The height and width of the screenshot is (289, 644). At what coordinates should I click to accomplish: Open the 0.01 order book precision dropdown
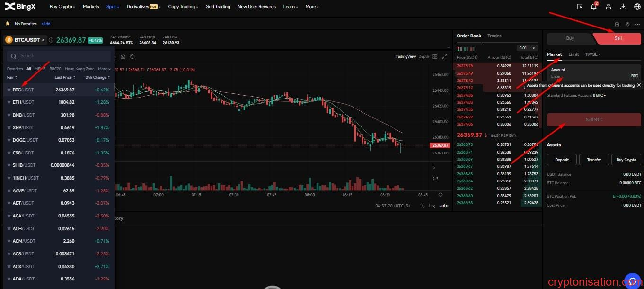[527, 48]
